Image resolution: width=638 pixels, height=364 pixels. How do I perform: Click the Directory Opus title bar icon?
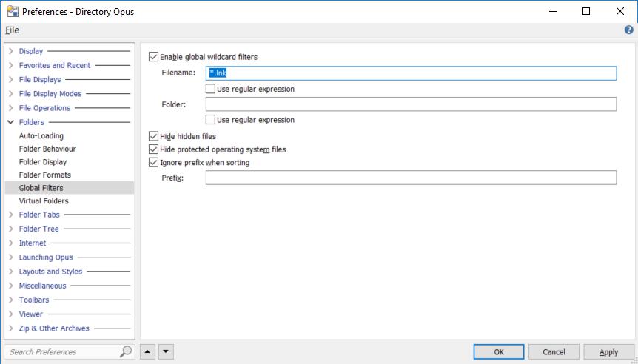12,11
